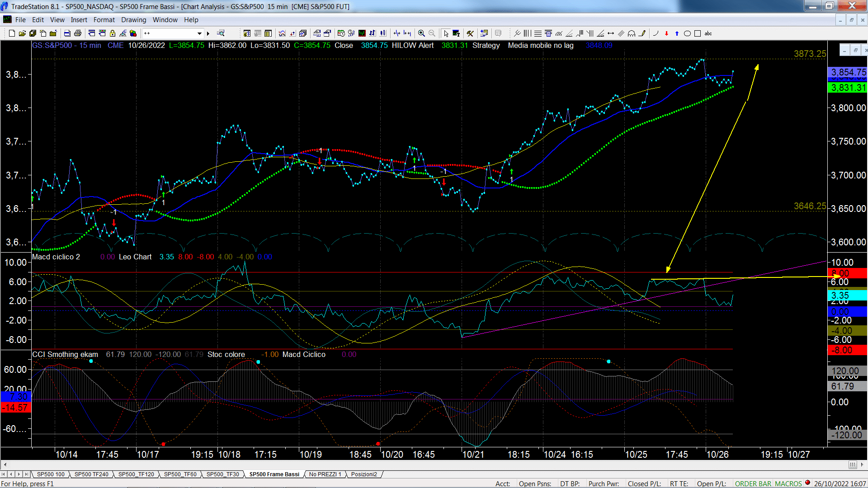Select the Pointer arrow tool
Viewport: 868px width, 488px height.
pyautogui.click(x=446, y=33)
